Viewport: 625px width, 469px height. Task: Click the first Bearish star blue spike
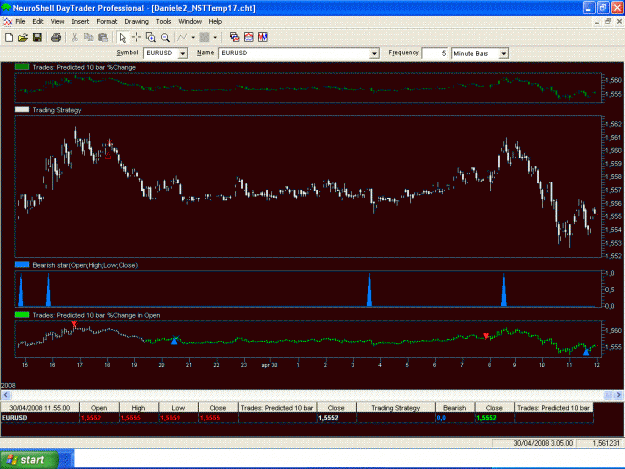(21, 291)
